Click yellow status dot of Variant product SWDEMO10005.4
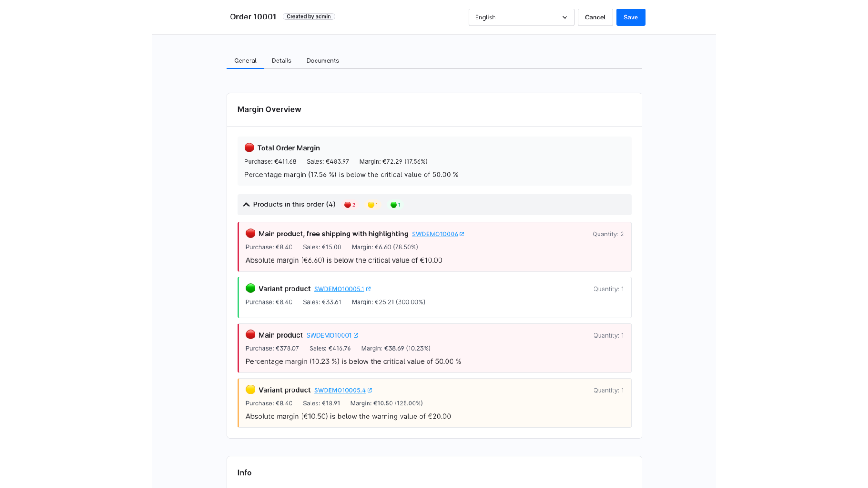This screenshot has height=488, width=868. click(x=250, y=389)
